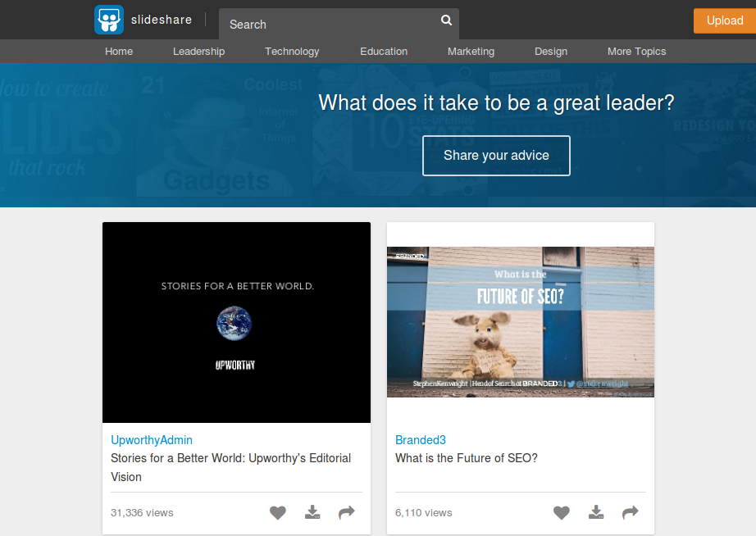Screen dimensions: 756x536
Task: Open the Design topic
Action: click(551, 52)
